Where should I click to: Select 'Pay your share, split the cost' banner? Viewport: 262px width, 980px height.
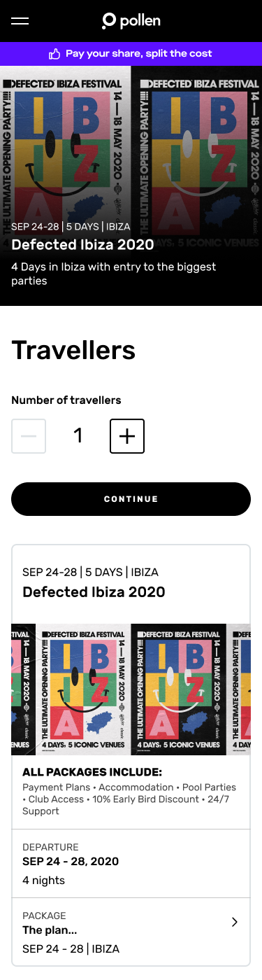point(131,54)
